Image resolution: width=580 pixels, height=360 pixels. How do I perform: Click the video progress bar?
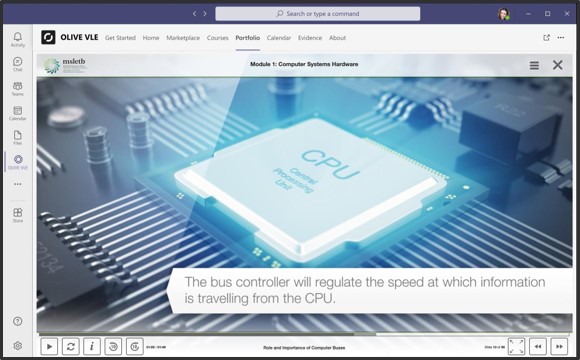(x=304, y=334)
